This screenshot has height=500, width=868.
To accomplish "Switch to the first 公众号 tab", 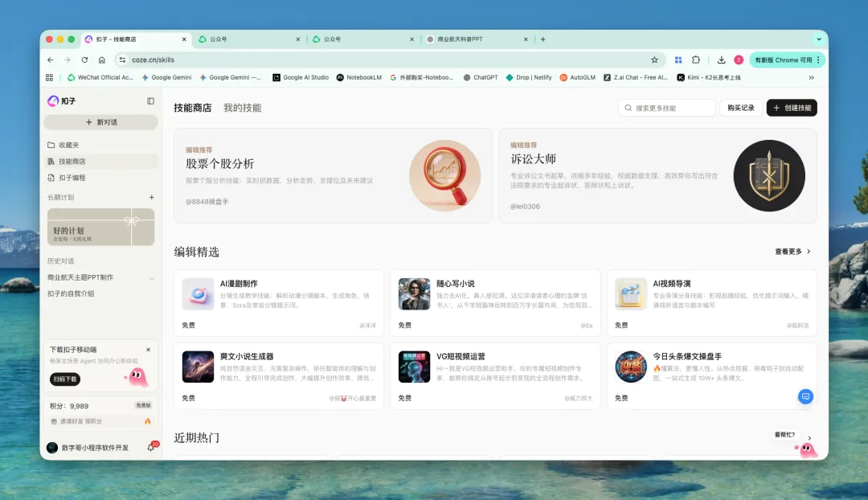I will coord(249,39).
